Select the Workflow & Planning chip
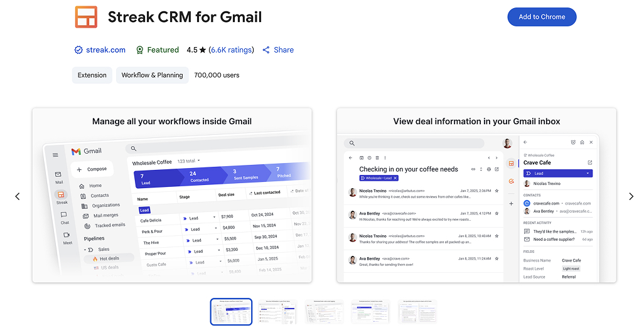Image resolution: width=644 pixels, height=333 pixels. pyautogui.click(x=153, y=75)
